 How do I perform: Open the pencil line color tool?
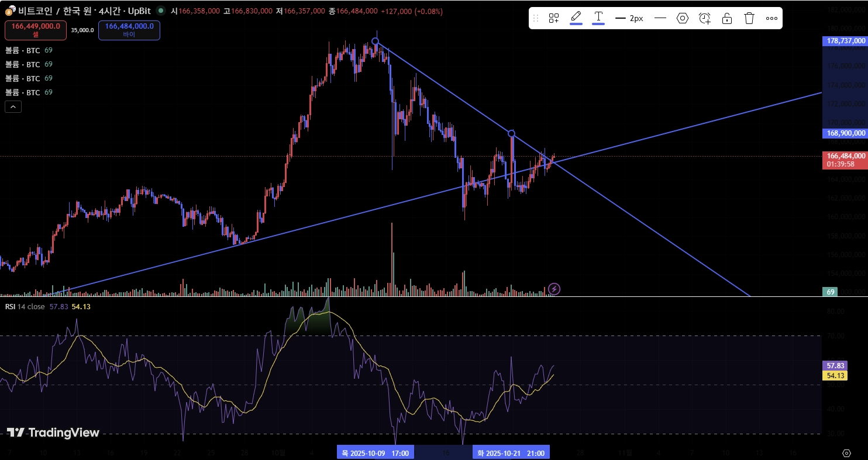576,18
